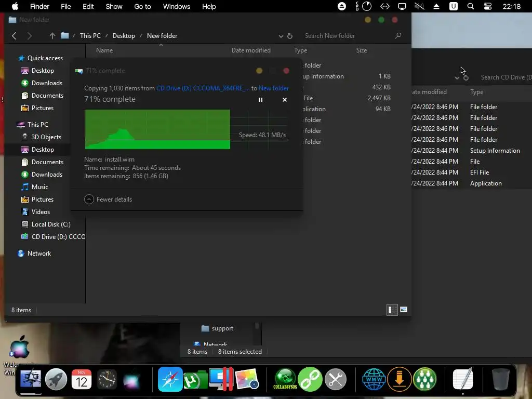The width and height of the screenshot is (532, 399).
Task: Pause the file copy operation
Action: click(261, 100)
